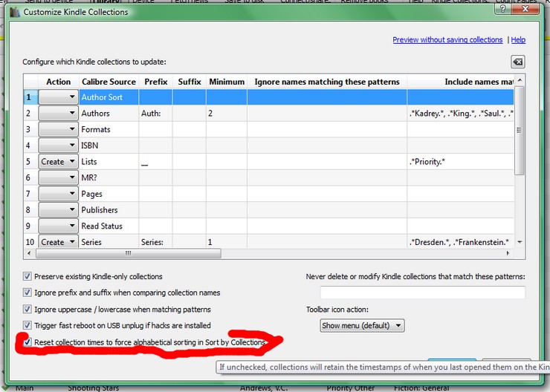This screenshot has width=550, height=392.
Task: Click the Action column header
Action: click(58, 82)
